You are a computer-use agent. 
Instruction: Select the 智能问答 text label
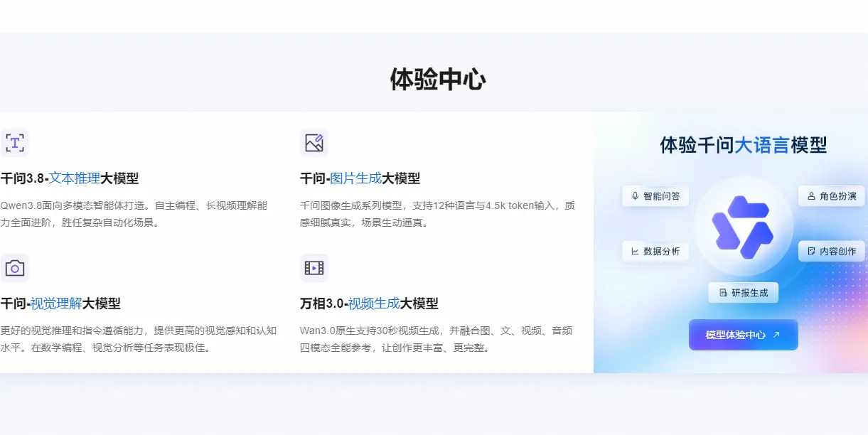(x=662, y=196)
